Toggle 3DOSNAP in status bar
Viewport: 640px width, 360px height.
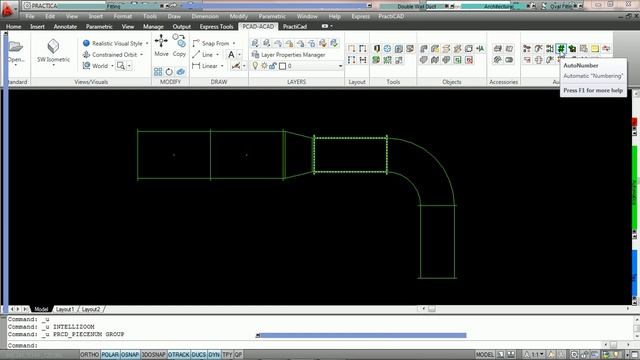click(x=153, y=355)
